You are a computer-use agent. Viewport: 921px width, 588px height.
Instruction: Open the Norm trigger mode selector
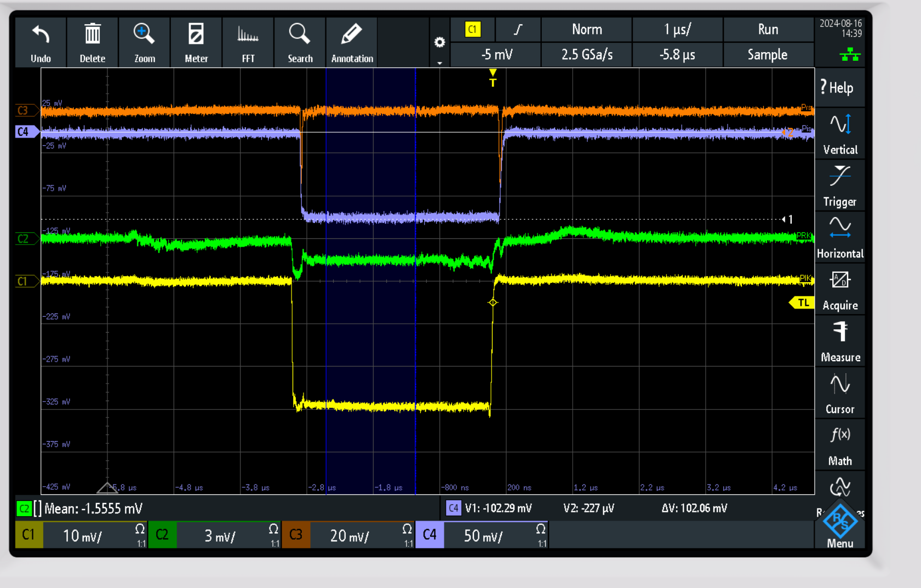click(586, 30)
